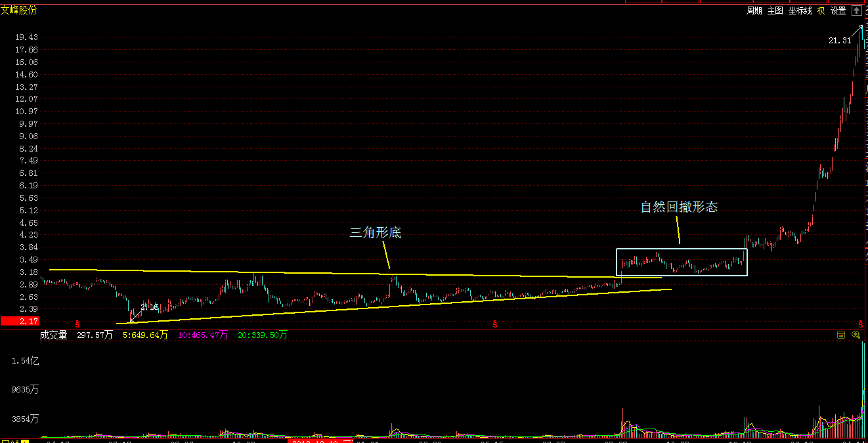Click the 16.06 price axis label
868x443 pixels.
[28, 62]
